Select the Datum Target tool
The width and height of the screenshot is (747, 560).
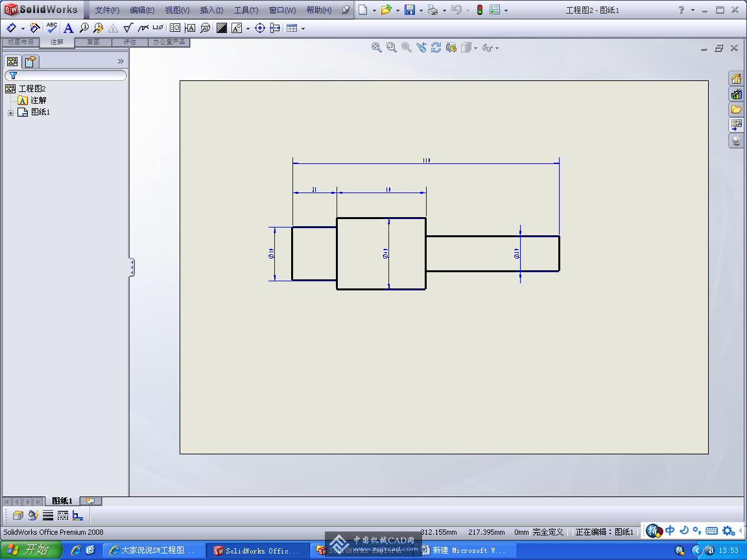pos(206,28)
